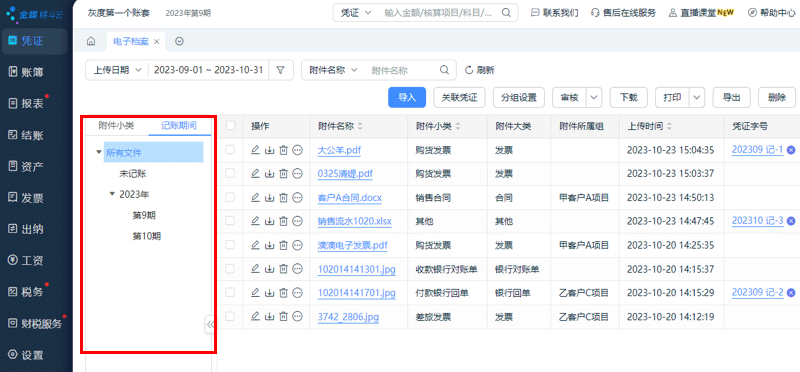
Task: Open 凭证 module in sidebar
Action: click(x=35, y=41)
